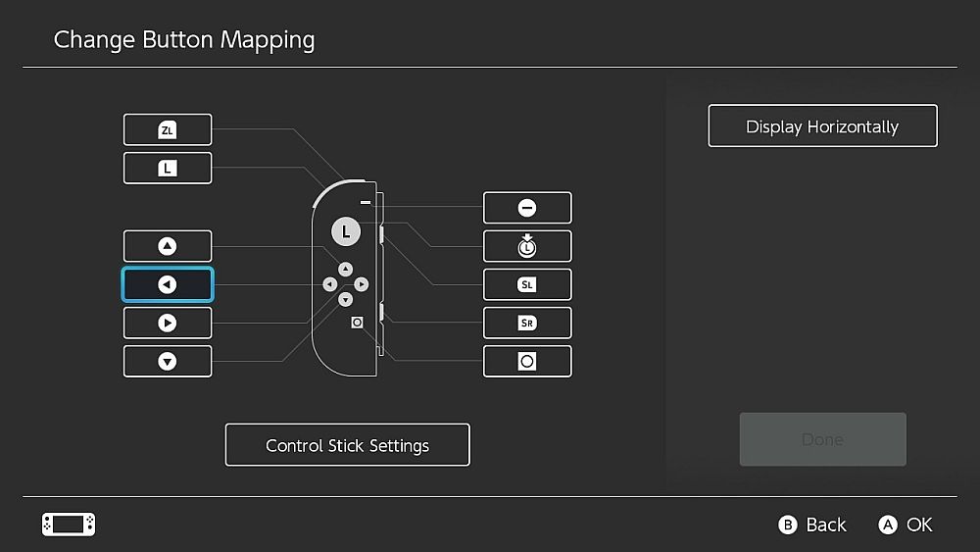980x552 pixels.
Task: Select the ZL button mapping box
Action: (x=168, y=129)
